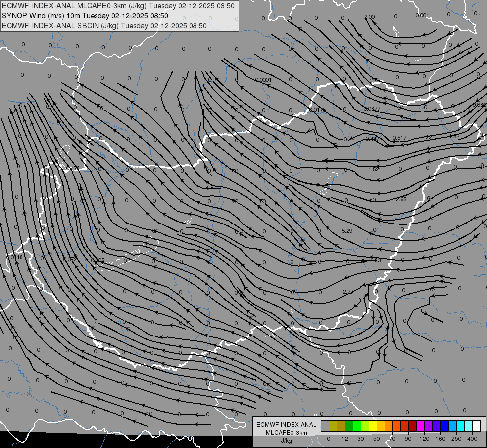Screen dimensions: 487x448
Task: Click the 400 tick label on the color scale
Action: pos(472,439)
